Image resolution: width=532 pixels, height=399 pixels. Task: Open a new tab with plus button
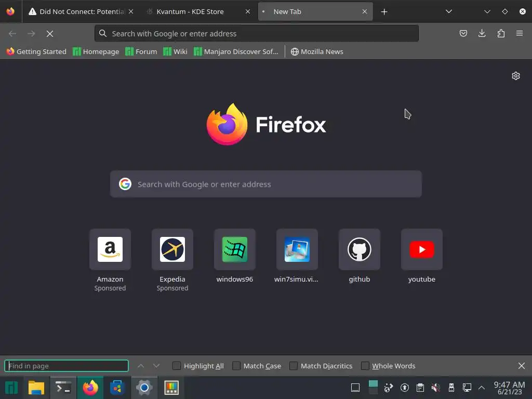(384, 12)
